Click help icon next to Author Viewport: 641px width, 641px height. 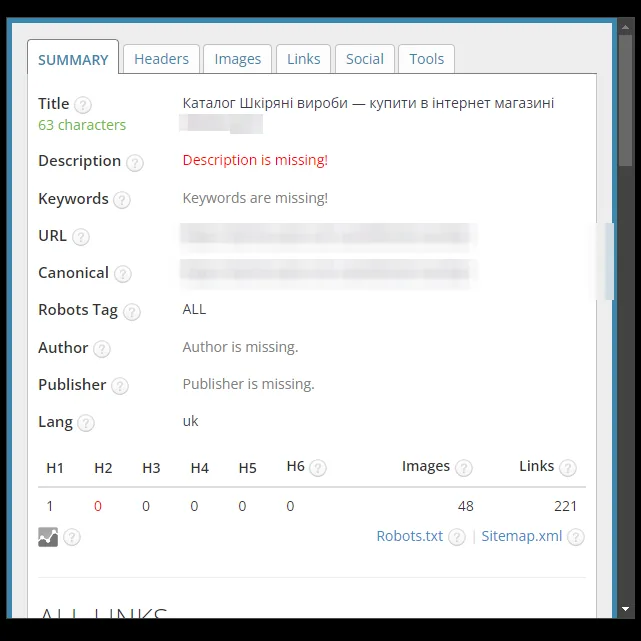[102, 349]
